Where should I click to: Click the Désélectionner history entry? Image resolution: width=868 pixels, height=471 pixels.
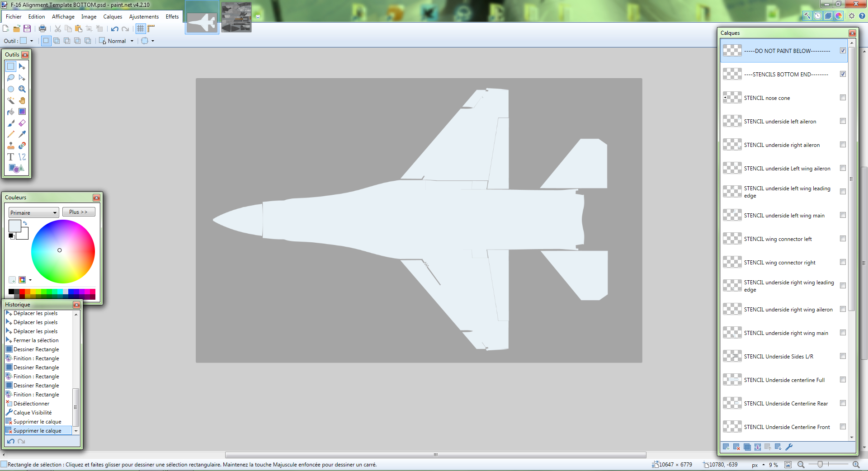pos(31,404)
